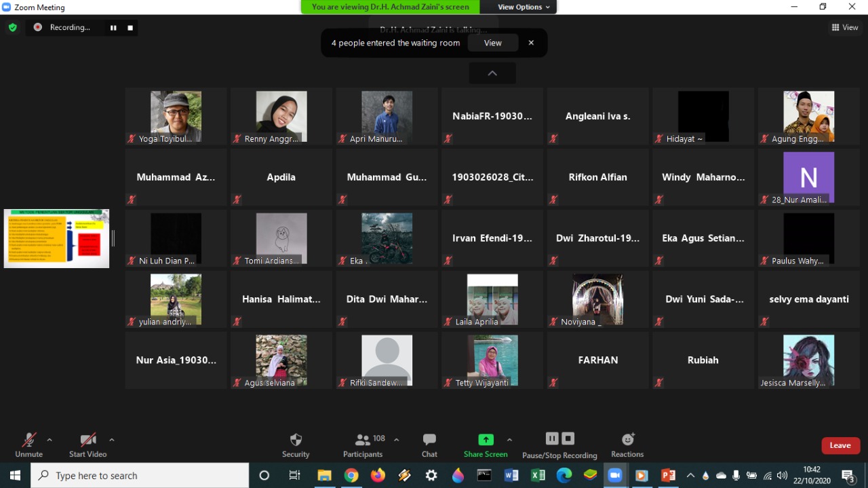View the waiting room participants
The image size is (868, 488).
pos(493,43)
